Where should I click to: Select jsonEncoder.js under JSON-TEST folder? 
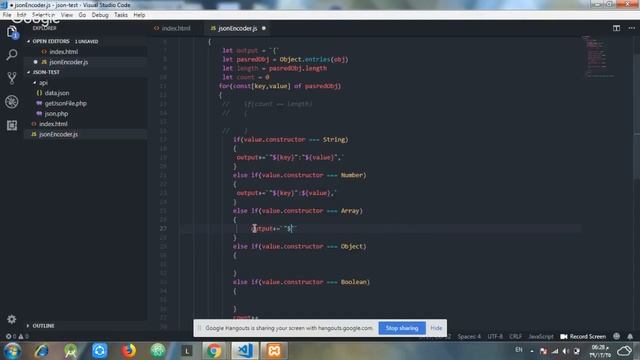tap(86, 134)
